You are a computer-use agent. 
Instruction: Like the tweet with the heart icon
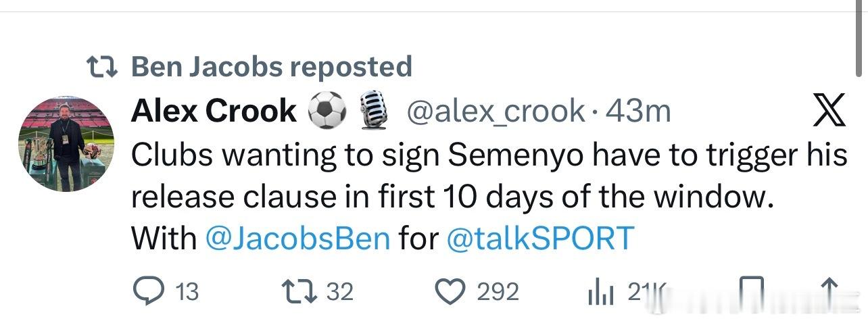pos(450,291)
